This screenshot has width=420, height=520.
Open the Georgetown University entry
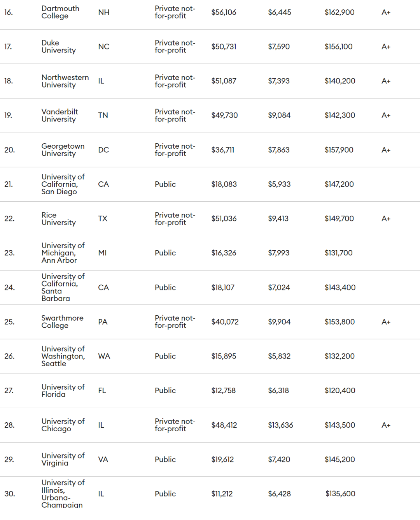click(63, 150)
